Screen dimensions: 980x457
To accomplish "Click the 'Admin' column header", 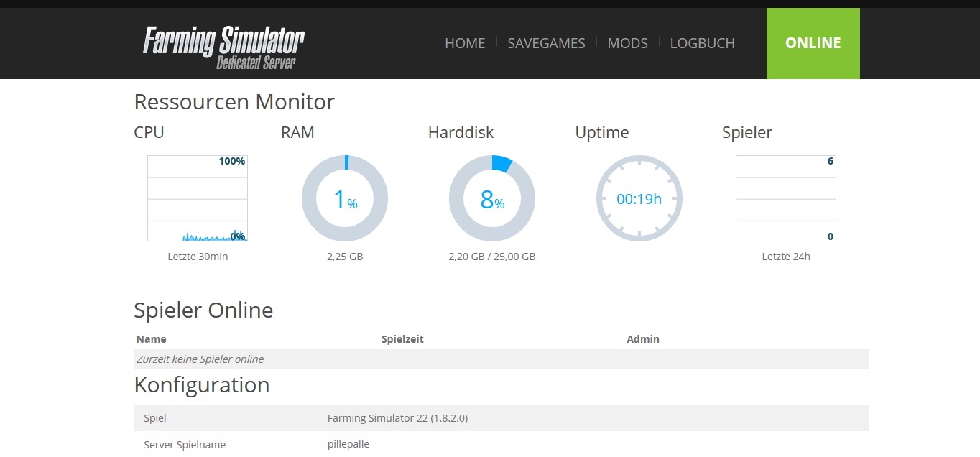I will (x=643, y=339).
